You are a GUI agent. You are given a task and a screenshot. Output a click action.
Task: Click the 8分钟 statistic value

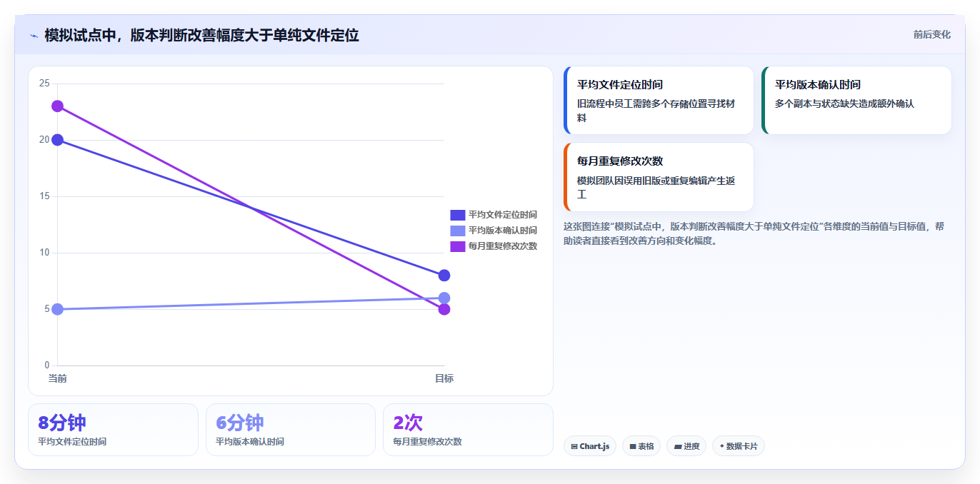(x=62, y=423)
